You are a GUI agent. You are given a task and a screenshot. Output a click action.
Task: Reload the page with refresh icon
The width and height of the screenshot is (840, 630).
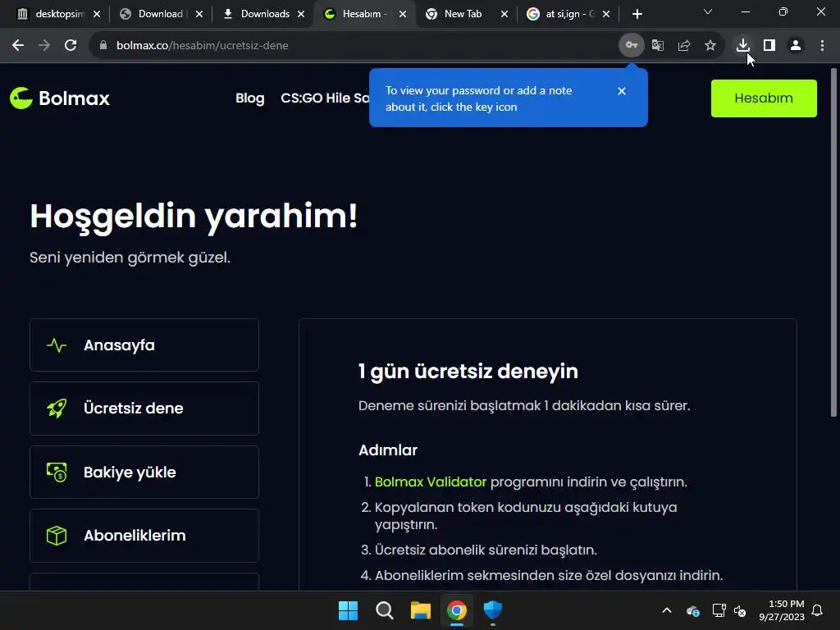point(71,46)
